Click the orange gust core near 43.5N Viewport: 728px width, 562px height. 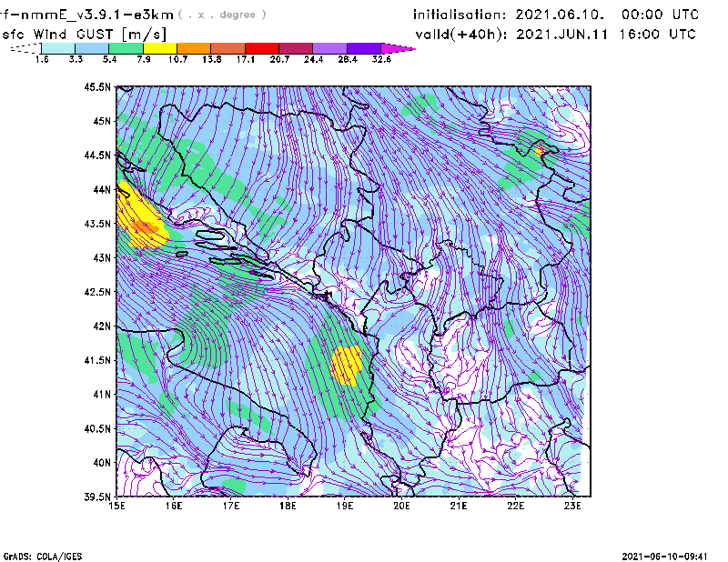click(147, 227)
